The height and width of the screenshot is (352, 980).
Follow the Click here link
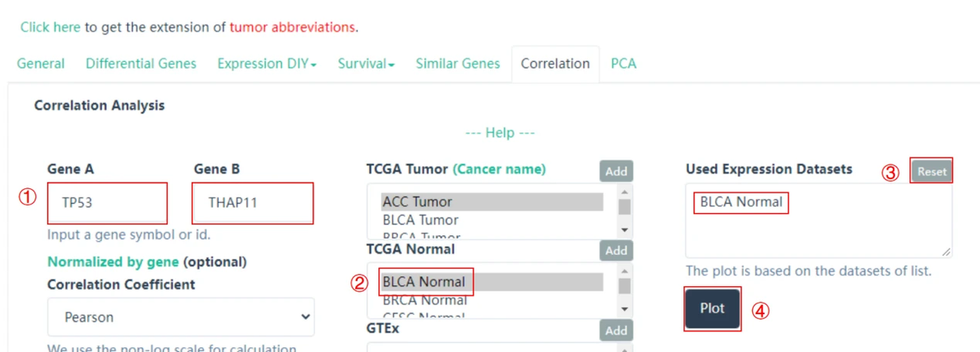(x=50, y=27)
